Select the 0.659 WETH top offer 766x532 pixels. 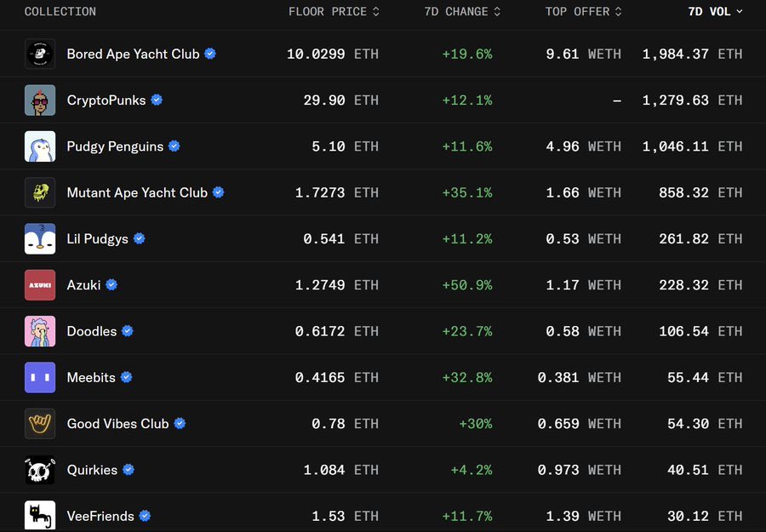(580, 424)
